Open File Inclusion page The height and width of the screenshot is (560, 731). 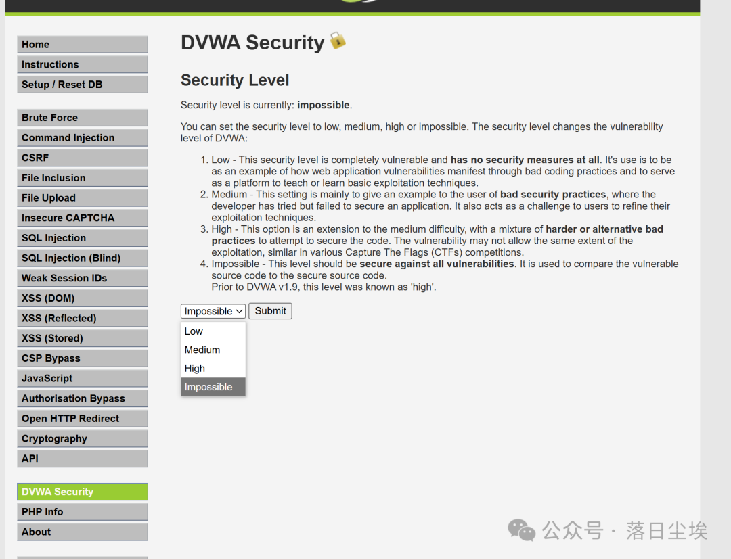pos(83,177)
